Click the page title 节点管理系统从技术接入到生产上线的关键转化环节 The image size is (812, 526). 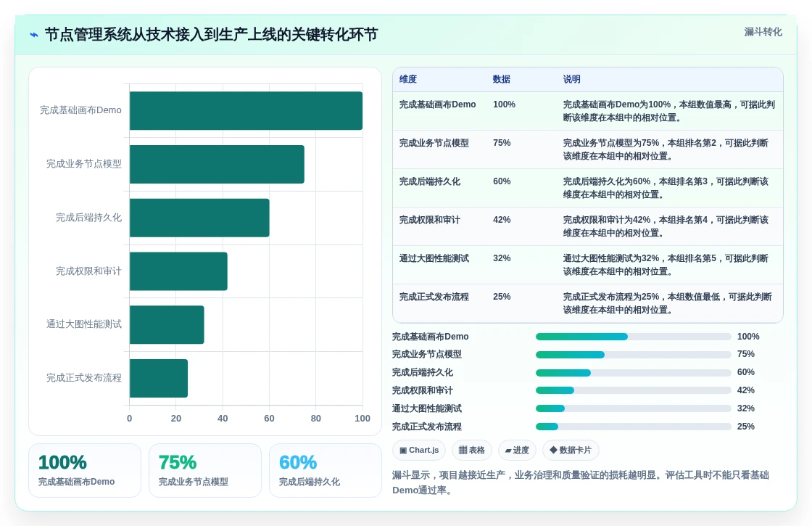pos(211,35)
